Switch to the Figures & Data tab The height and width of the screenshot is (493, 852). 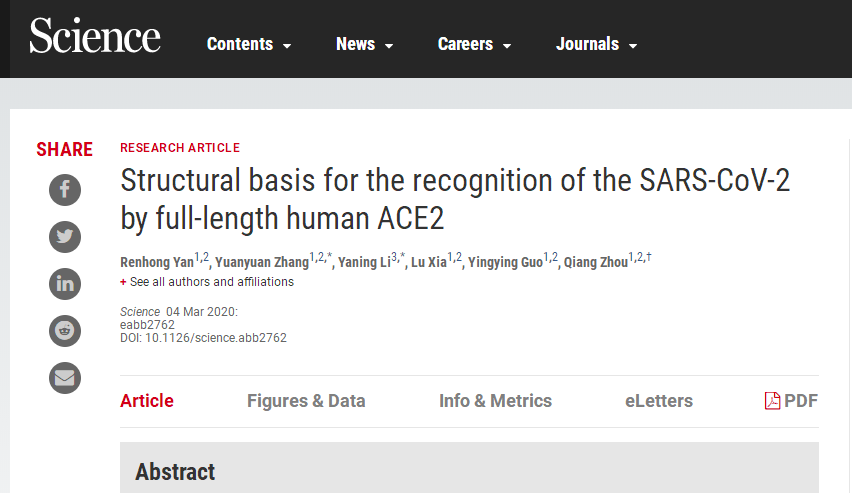pos(306,401)
